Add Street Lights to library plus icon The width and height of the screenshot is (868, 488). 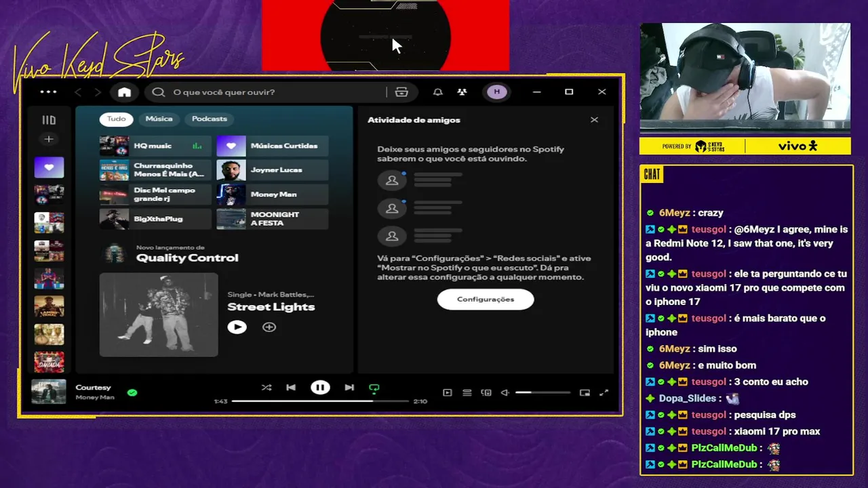pyautogui.click(x=269, y=327)
